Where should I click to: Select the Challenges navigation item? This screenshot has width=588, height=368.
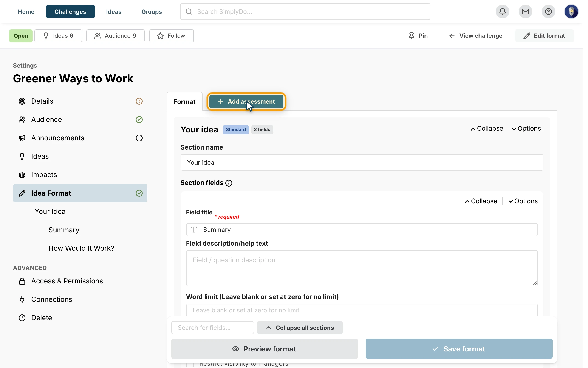pyautogui.click(x=70, y=11)
